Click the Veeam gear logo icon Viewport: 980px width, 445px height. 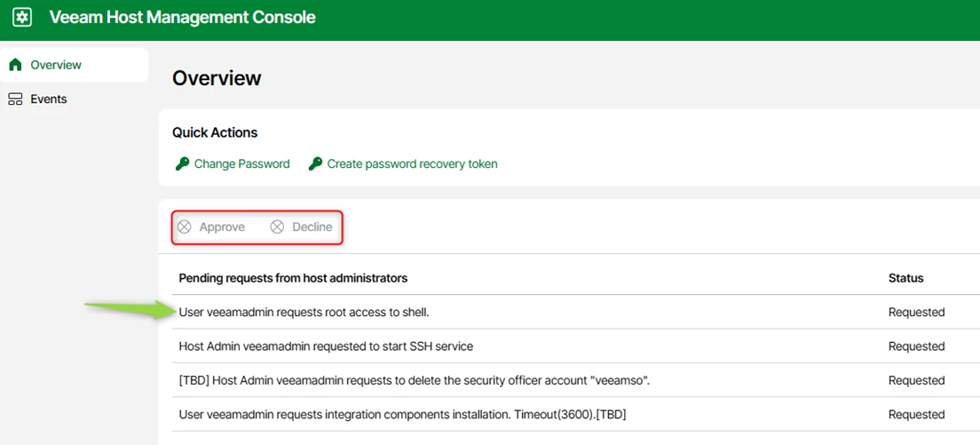[22, 18]
